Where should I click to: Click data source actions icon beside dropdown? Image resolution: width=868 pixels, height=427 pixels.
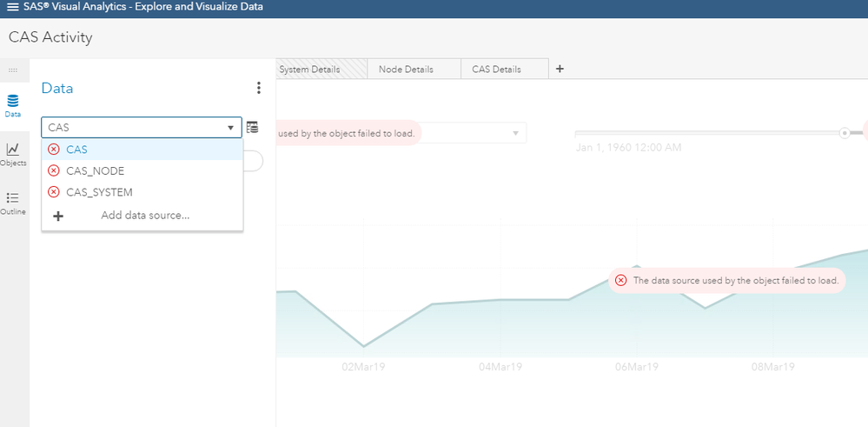coord(252,127)
